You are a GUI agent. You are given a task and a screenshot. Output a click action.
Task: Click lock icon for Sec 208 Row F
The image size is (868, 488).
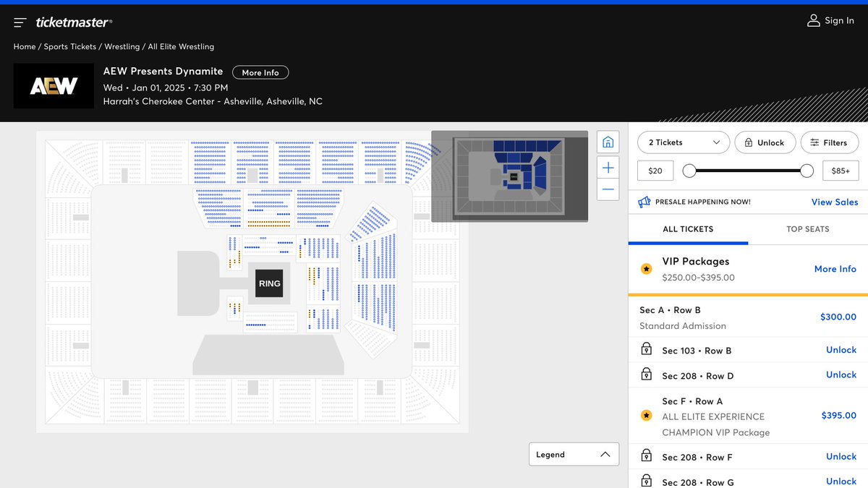[x=647, y=456]
